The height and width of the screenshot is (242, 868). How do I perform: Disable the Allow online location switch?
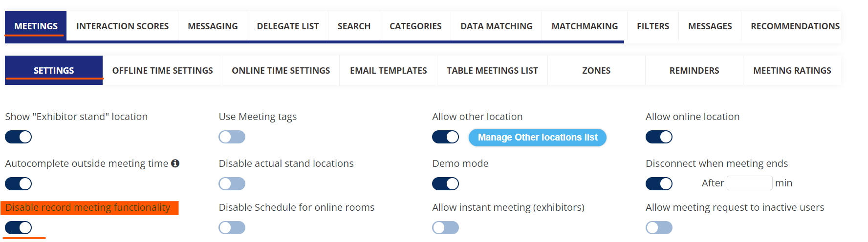[x=659, y=137]
